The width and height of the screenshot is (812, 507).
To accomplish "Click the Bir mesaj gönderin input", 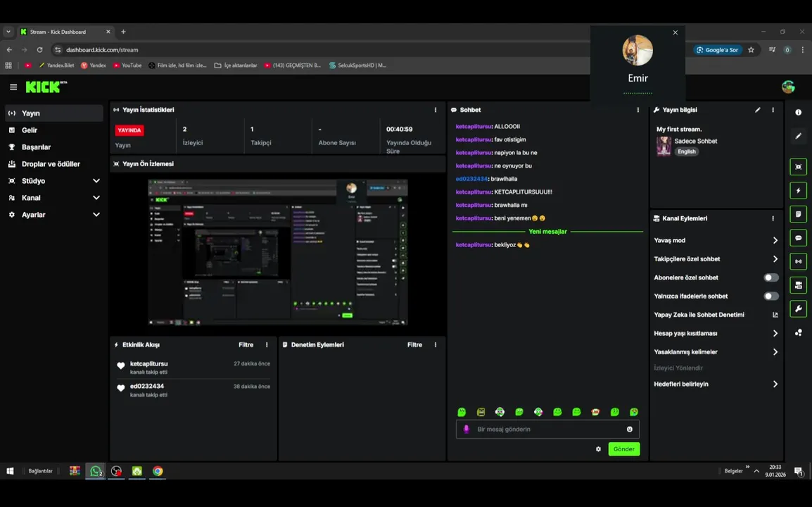I will 547,430.
